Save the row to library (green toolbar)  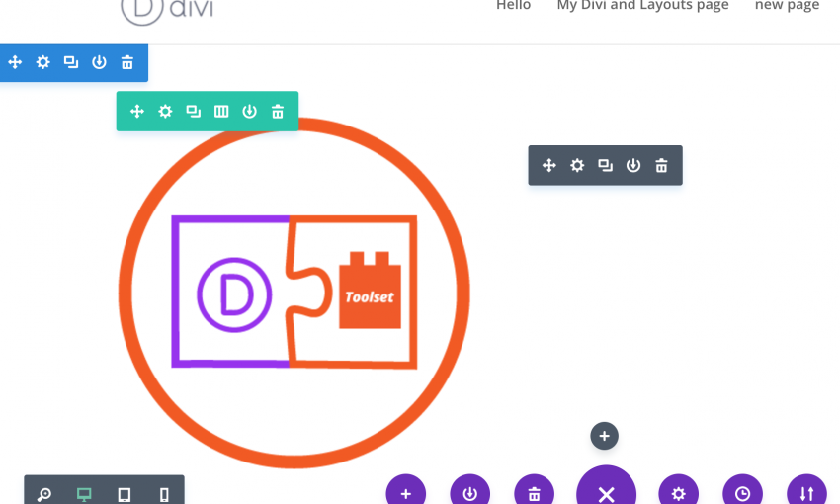250,111
